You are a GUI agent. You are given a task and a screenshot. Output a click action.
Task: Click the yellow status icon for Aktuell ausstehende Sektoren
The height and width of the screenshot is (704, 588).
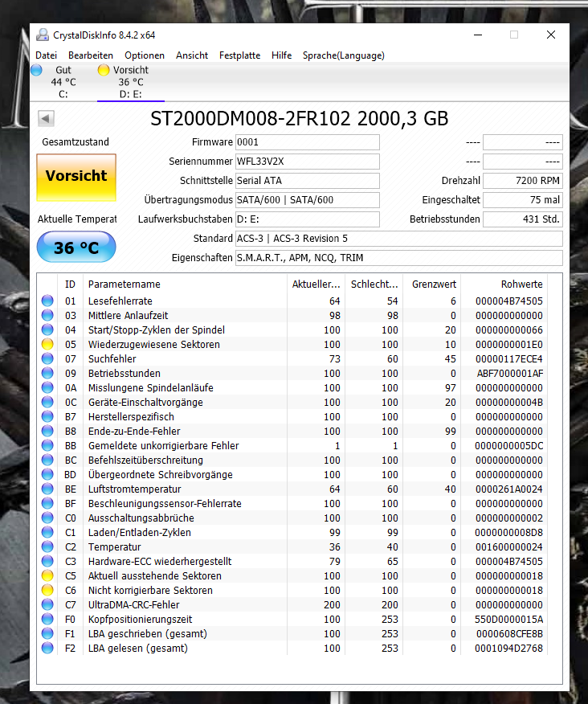point(47,575)
